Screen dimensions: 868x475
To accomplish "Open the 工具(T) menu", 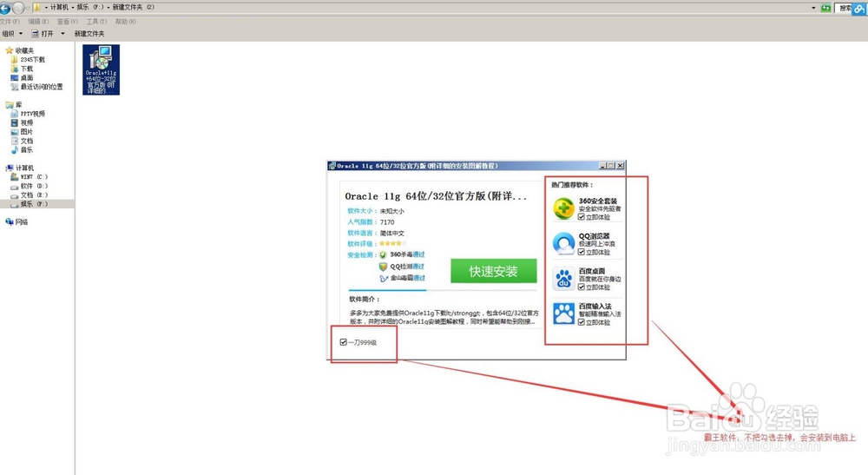I will (x=96, y=22).
